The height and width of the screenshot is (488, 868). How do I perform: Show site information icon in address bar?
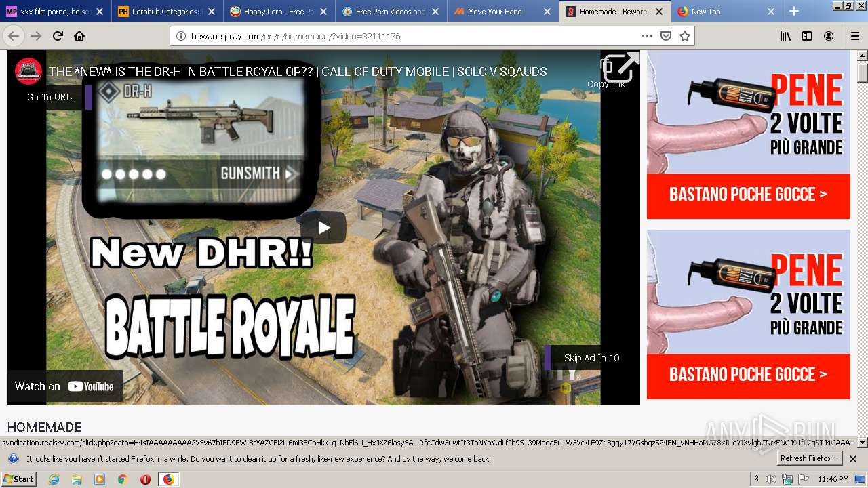tap(180, 36)
